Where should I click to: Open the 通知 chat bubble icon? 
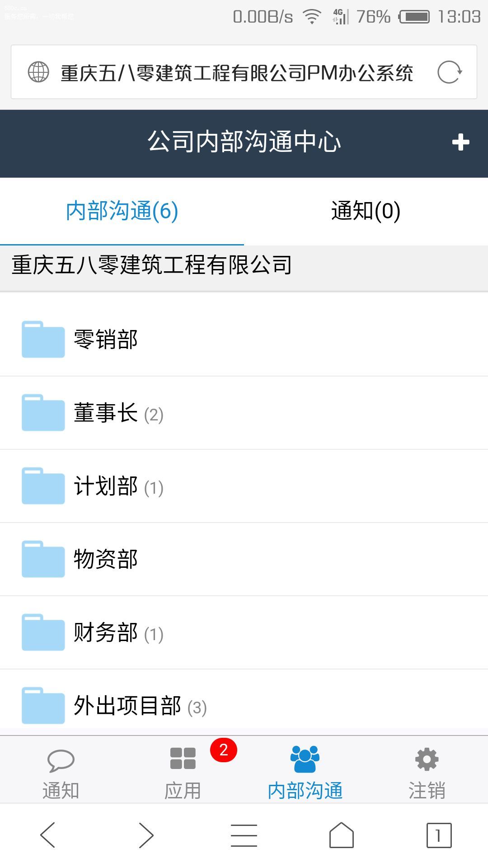point(61,760)
